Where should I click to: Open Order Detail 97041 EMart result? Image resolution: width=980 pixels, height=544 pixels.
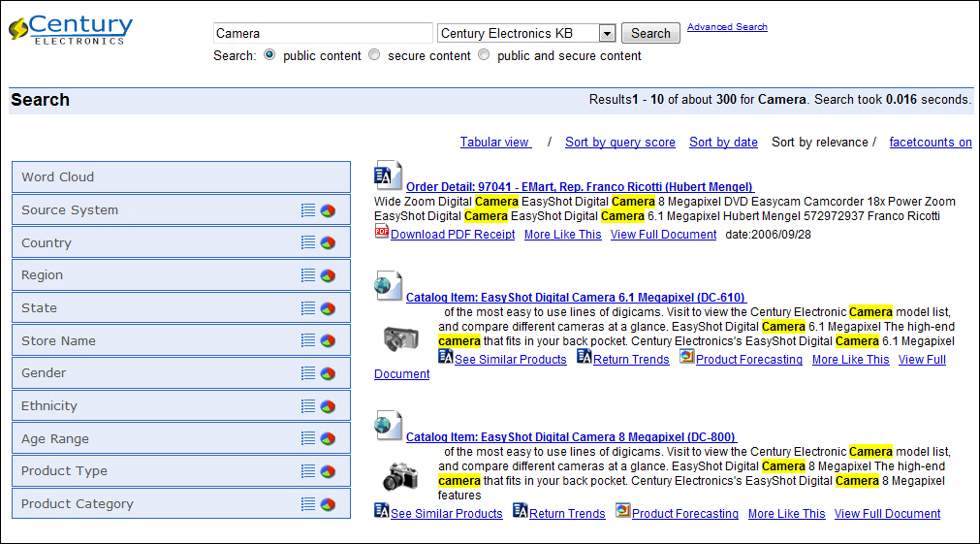pos(580,186)
